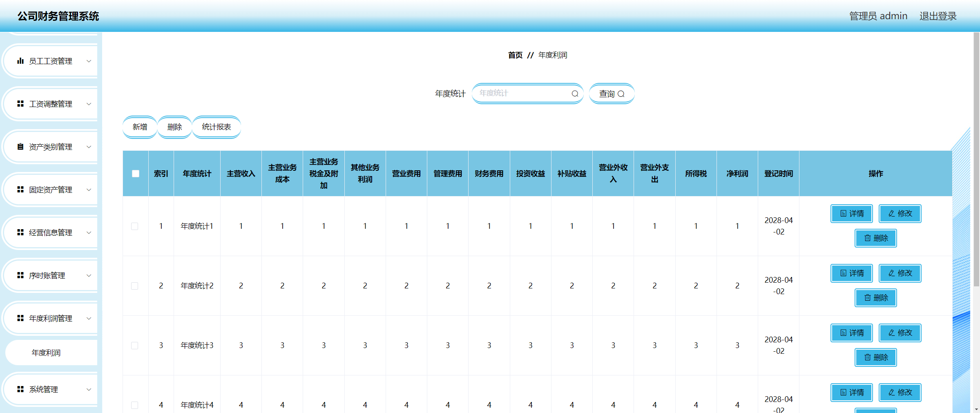Click the 年度统计3 cell text

coord(197,346)
